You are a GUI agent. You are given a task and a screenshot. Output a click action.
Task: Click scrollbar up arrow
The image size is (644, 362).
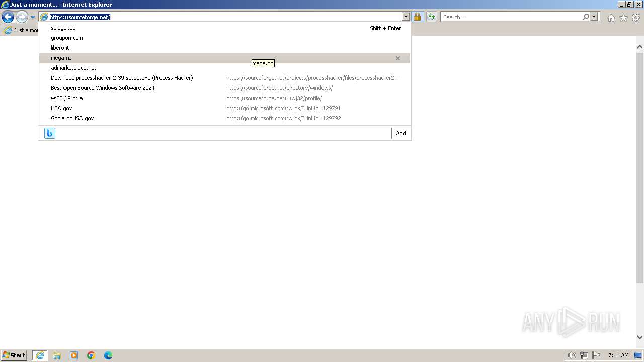[640, 47]
